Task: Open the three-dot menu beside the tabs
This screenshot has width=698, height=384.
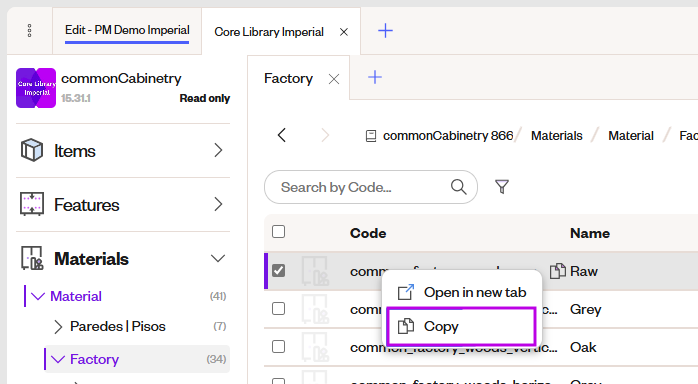Action: coord(29,31)
